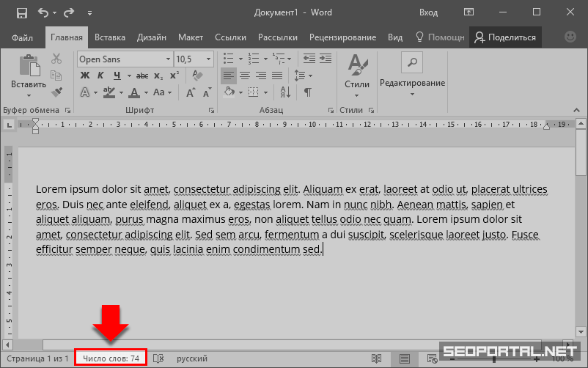Click the Format Painter brush icon
The image size is (588, 368).
tap(57, 92)
